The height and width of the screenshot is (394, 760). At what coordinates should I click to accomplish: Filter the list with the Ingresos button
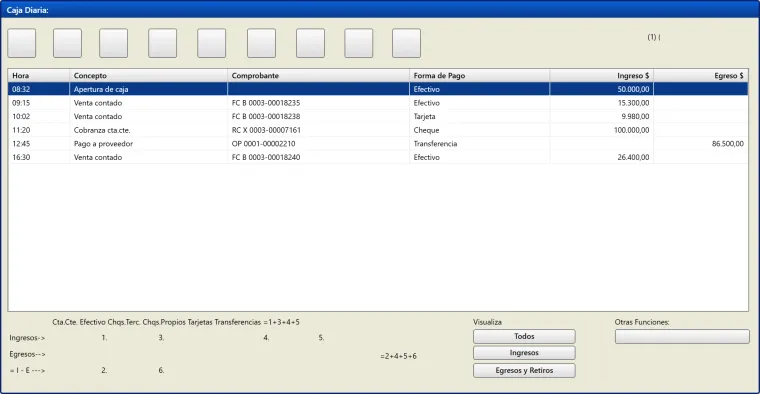click(524, 353)
